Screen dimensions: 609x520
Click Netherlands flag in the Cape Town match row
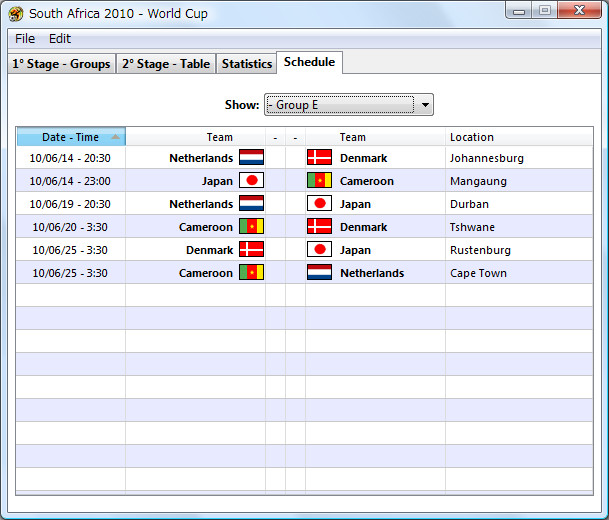pos(319,272)
